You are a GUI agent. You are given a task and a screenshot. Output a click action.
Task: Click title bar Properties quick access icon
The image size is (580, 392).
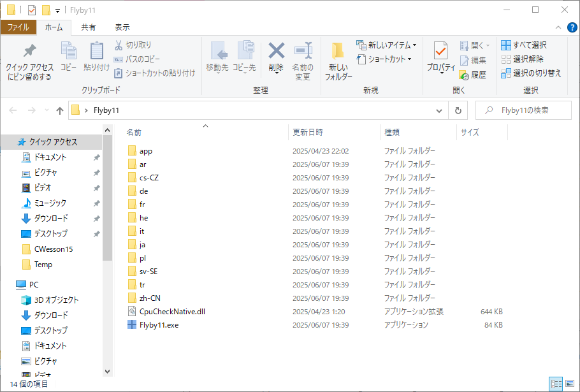point(32,10)
